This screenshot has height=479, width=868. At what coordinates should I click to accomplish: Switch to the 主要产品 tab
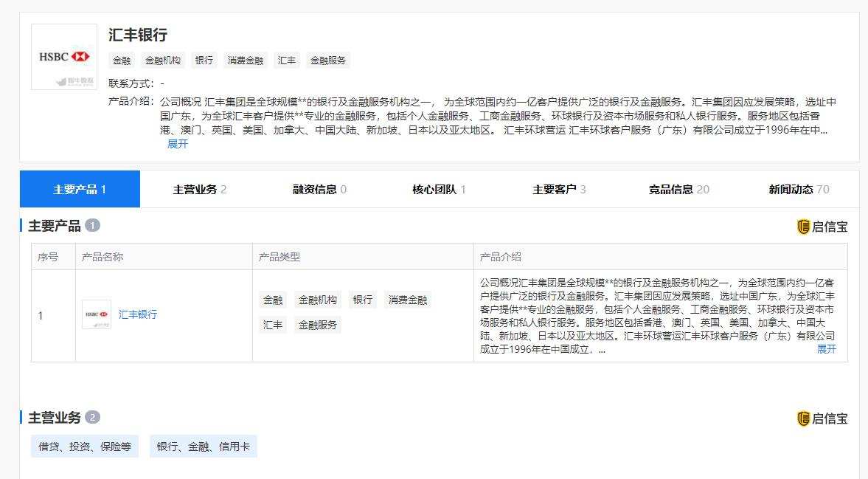[x=80, y=189]
